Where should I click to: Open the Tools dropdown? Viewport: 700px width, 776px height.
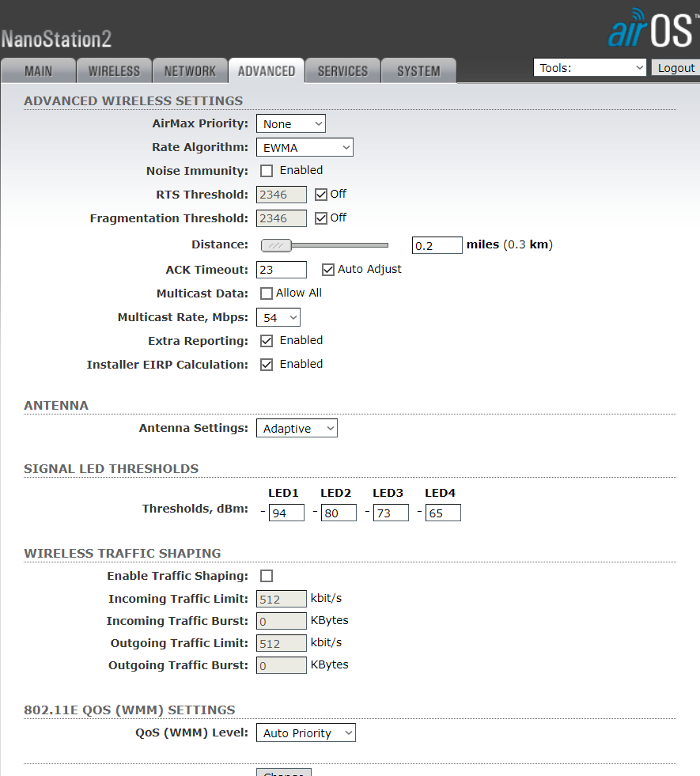pyautogui.click(x=590, y=67)
